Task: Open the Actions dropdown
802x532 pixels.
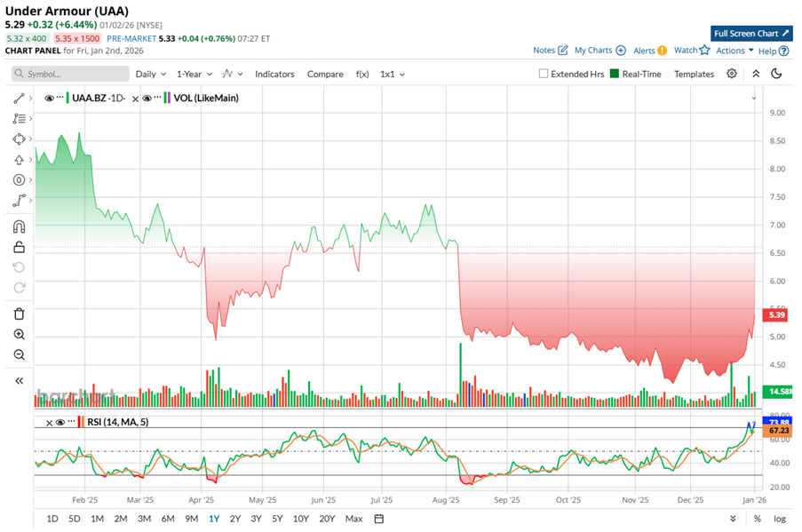Action: [x=735, y=50]
